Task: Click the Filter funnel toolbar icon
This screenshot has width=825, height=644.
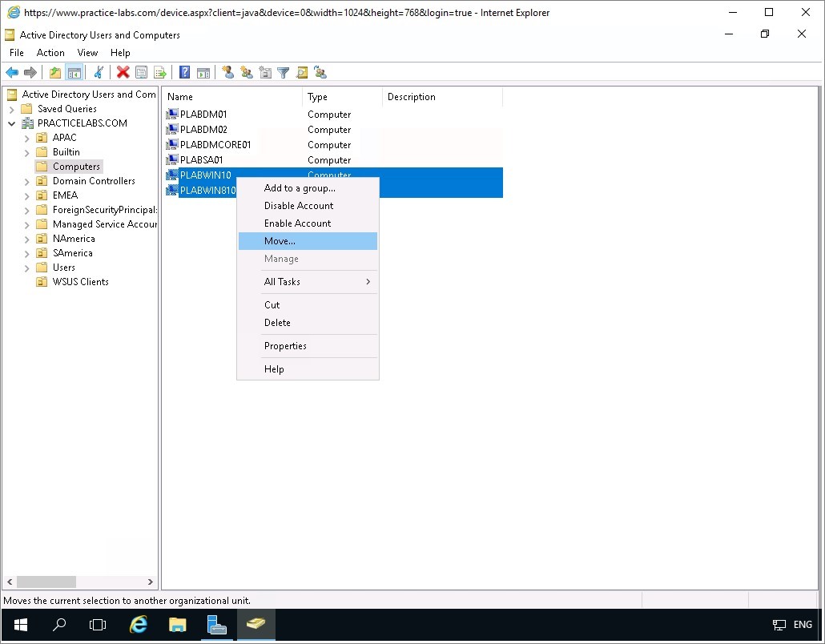Action: pyautogui.click(x=283, y=73)
